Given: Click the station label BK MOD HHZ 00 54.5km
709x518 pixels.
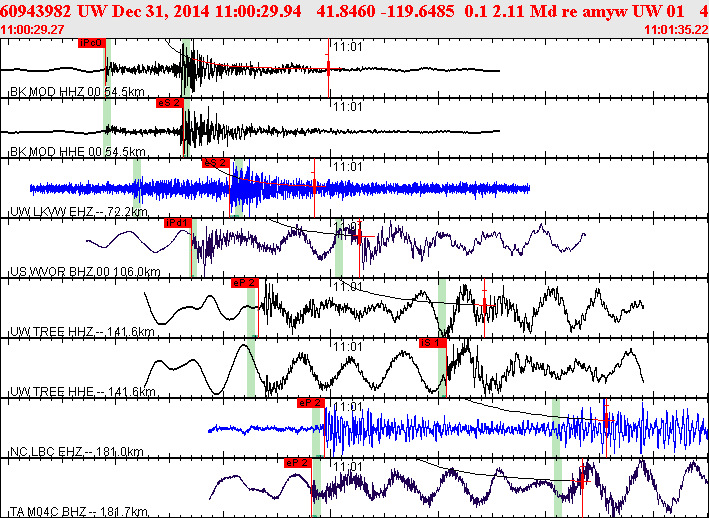Looking at the screenshot, I should pos(77,93).
